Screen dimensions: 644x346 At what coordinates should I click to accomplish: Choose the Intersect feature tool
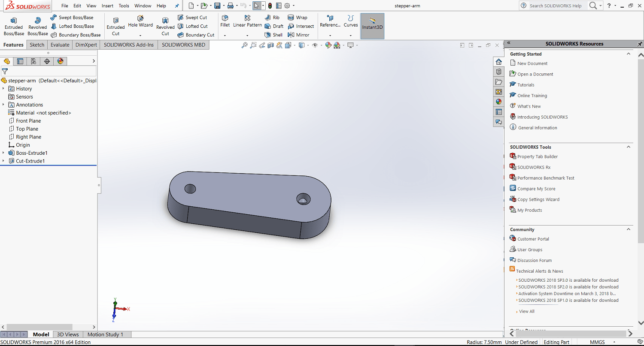pyautogui.click(x=301, y=26)
